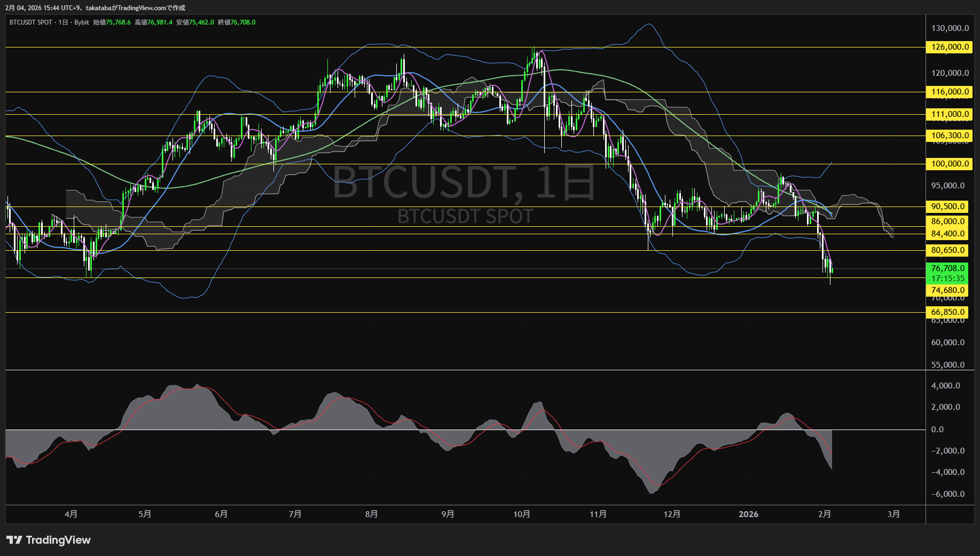
Task: Click the green current price label 76,708.0
Action: coord(948,268)
